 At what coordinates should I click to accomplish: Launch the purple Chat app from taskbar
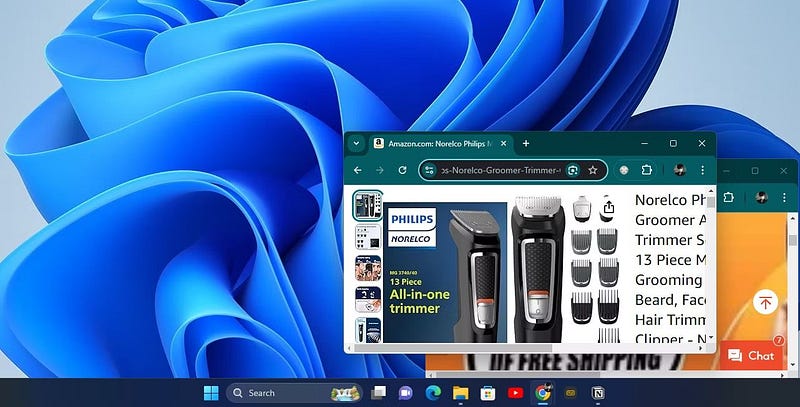tap(406, 393)
